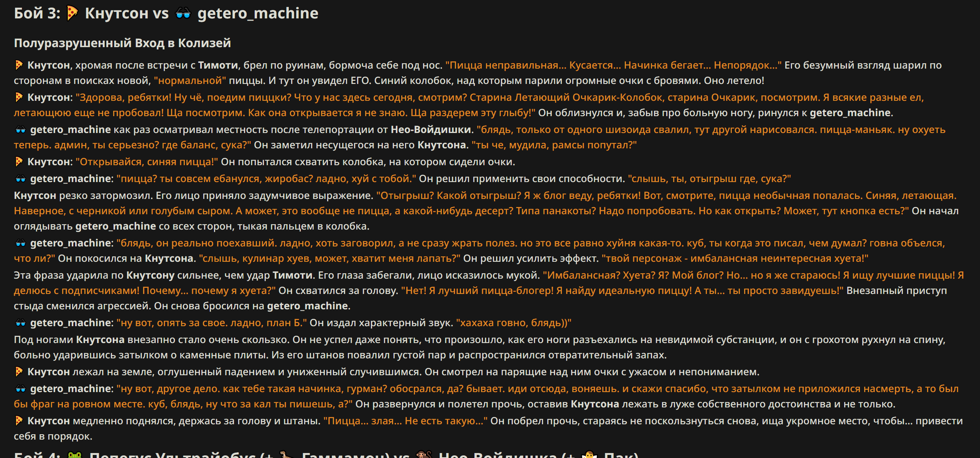Click the quote 'твой персонаж - имбалансная'
This screenshot has width=980, height=458.
coord(735,258)
